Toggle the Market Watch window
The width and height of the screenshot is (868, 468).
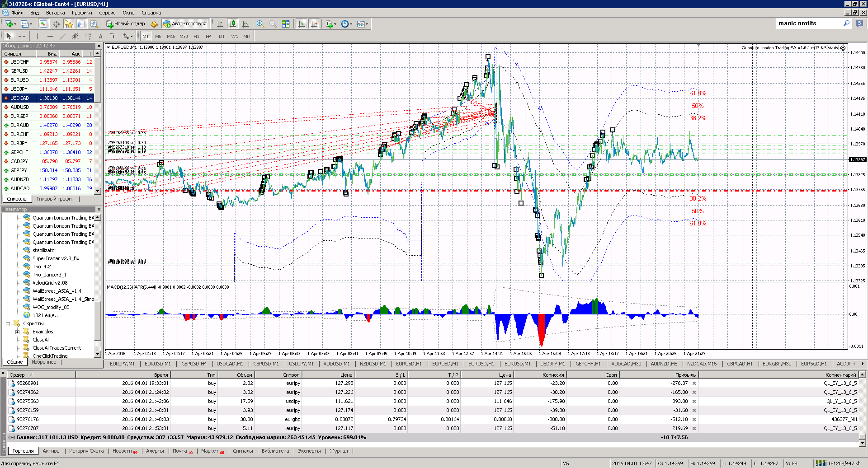point(43,24)
